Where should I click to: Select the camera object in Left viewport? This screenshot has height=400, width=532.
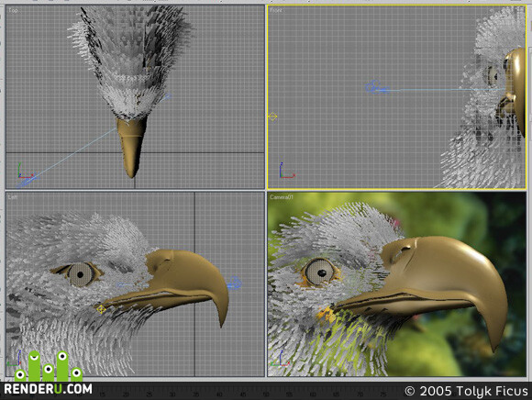[x=234, y=283]
